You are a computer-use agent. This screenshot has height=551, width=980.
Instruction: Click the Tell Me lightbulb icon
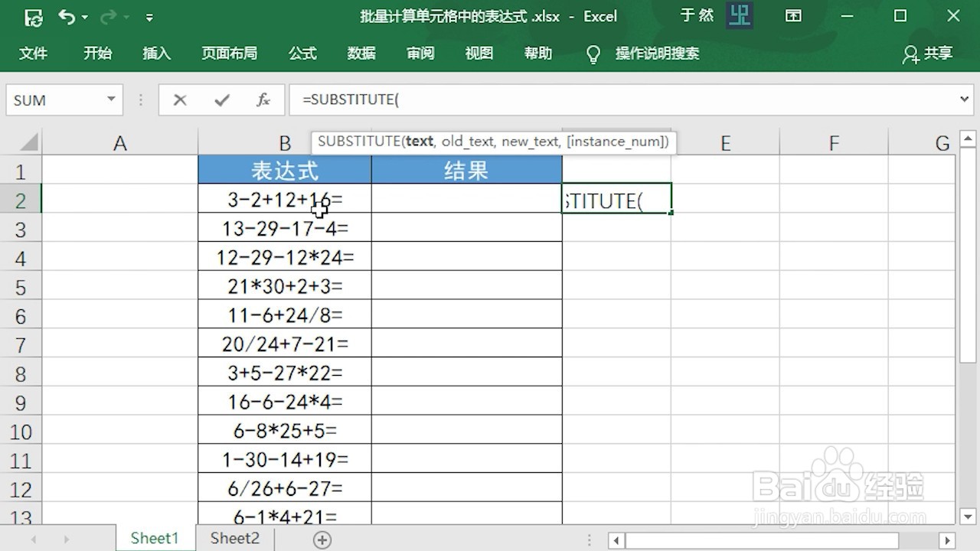click(x=593, y=54)
